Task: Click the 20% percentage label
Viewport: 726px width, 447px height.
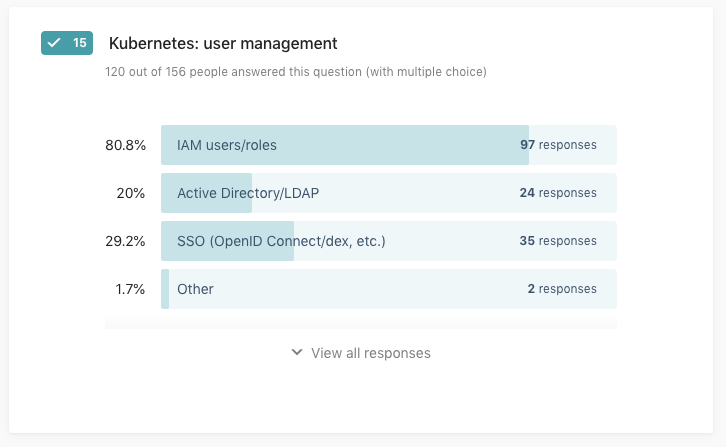Action: coord(131,193)
